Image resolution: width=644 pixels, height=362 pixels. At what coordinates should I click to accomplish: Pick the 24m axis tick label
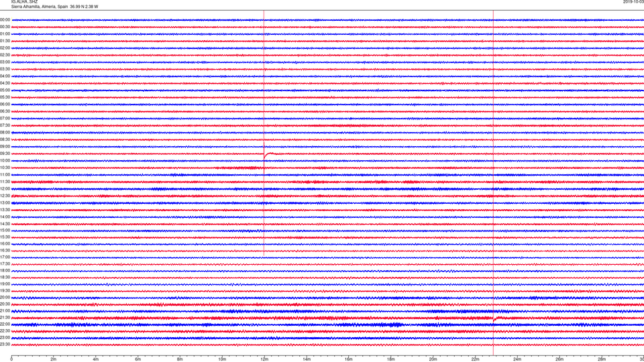tap(517, 359)
